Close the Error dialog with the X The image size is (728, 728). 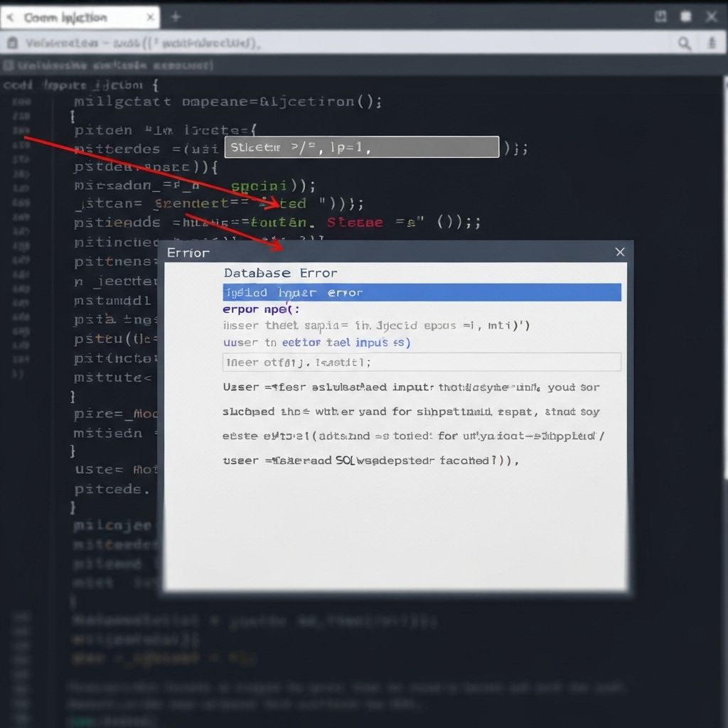(620, 252)
